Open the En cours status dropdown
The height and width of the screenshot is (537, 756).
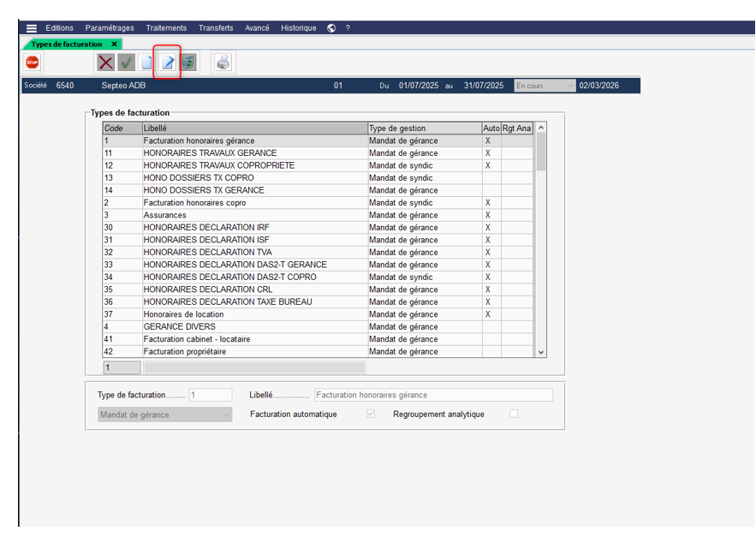pos(545,86)
